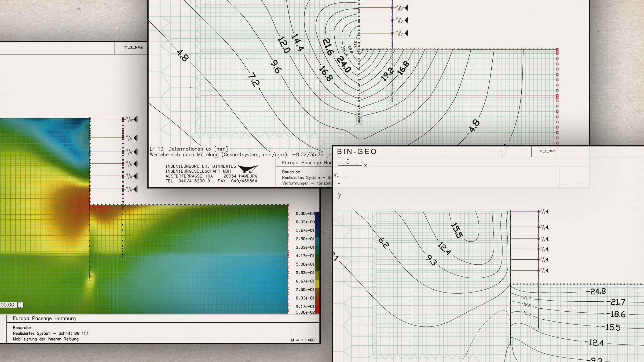The image size is (644, 362).
Task: Click the topmost spring support symbol in colour plot
Action: 132,119
